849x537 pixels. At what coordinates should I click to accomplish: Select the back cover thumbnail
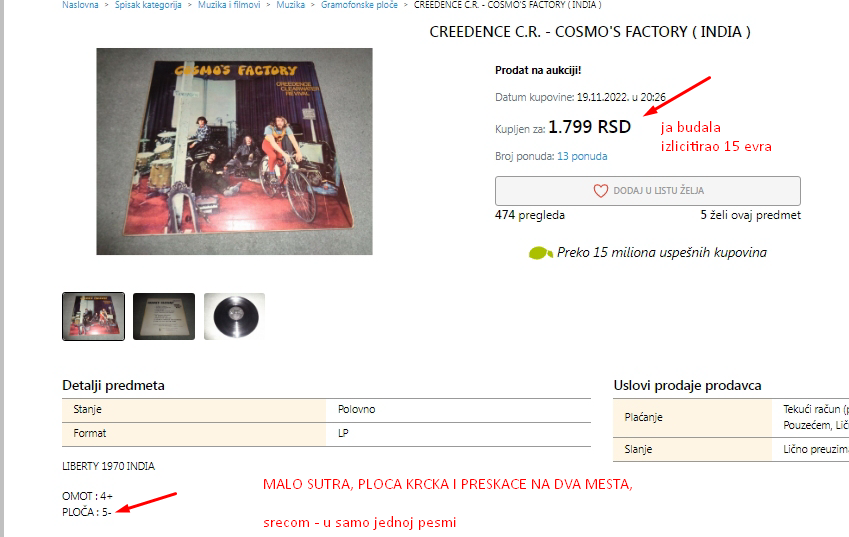[164, 317]
